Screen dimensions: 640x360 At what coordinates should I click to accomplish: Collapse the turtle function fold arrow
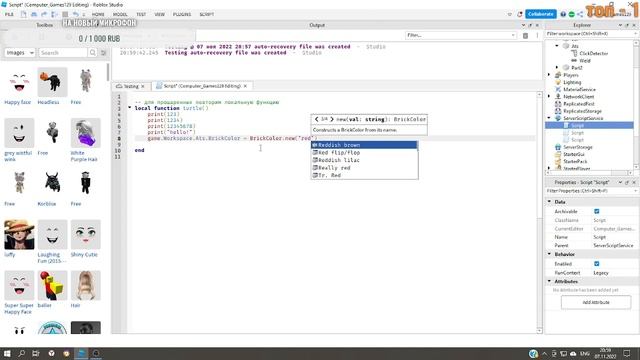(x=130, y=108)
